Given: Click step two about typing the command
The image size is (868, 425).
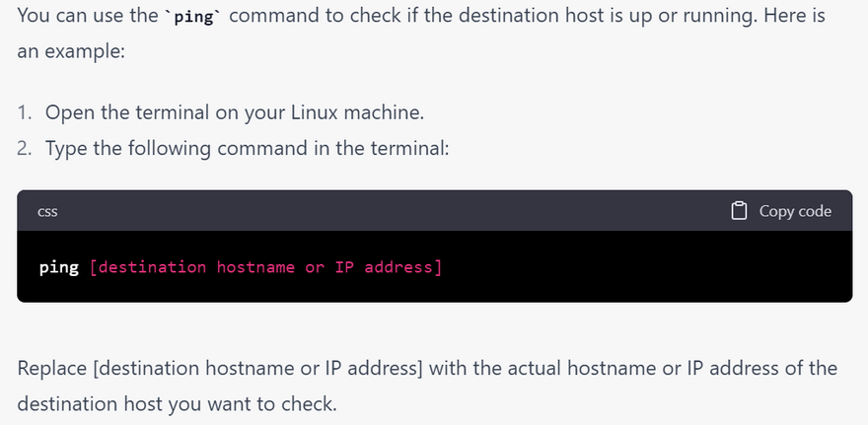Looking at the screenshot, I should (247, 148).
